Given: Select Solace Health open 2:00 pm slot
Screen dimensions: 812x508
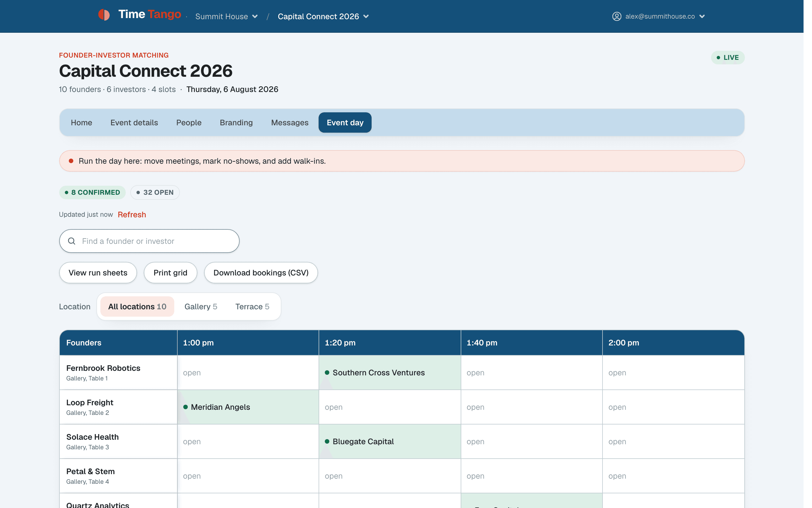Looking at the screenshot, I should click(x=673, y=441).
